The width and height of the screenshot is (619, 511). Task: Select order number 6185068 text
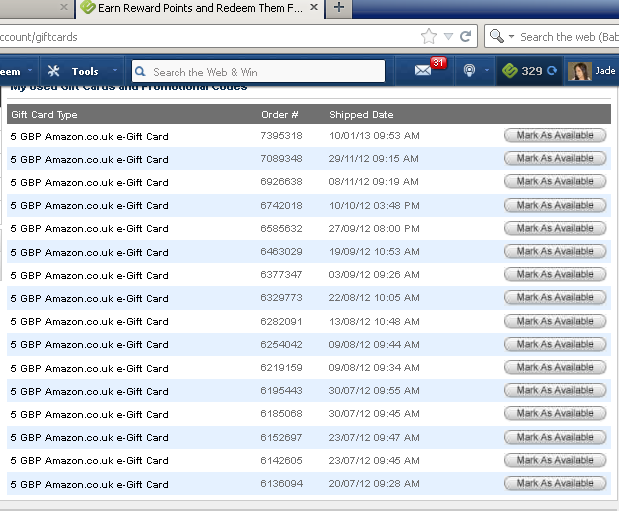[x=281, y=414]
